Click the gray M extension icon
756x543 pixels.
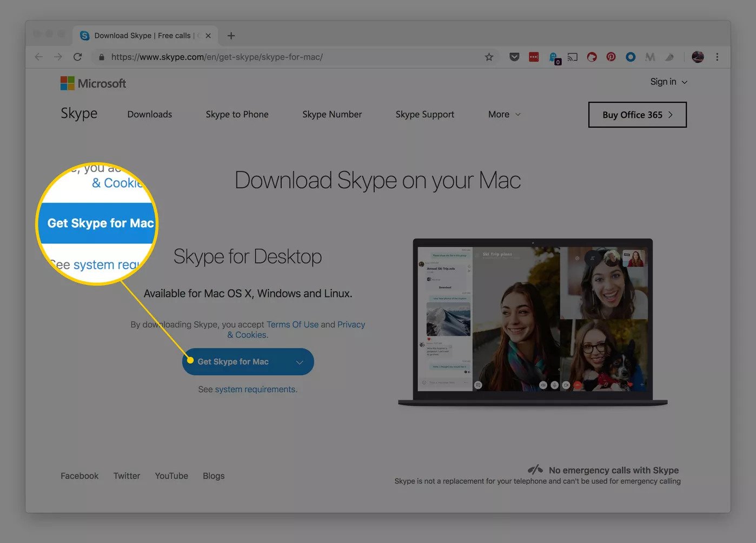click(650, 57)
